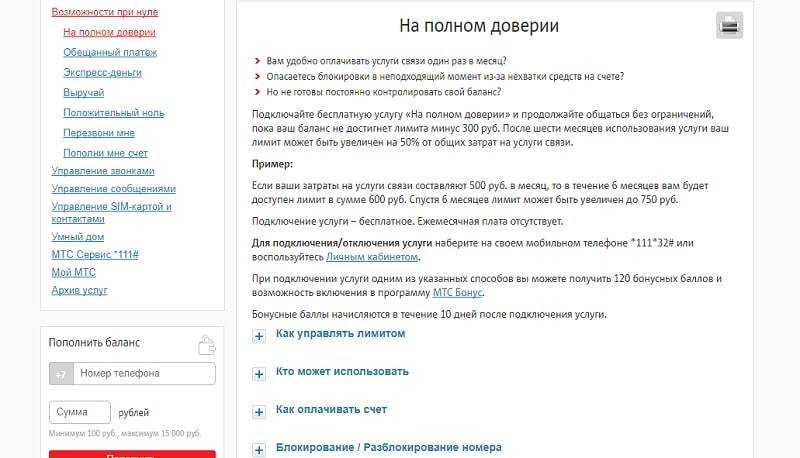The width and height of the screenshot is (800, 458).
Task: Click the Пополнить баланс heading
Action: 94,343
